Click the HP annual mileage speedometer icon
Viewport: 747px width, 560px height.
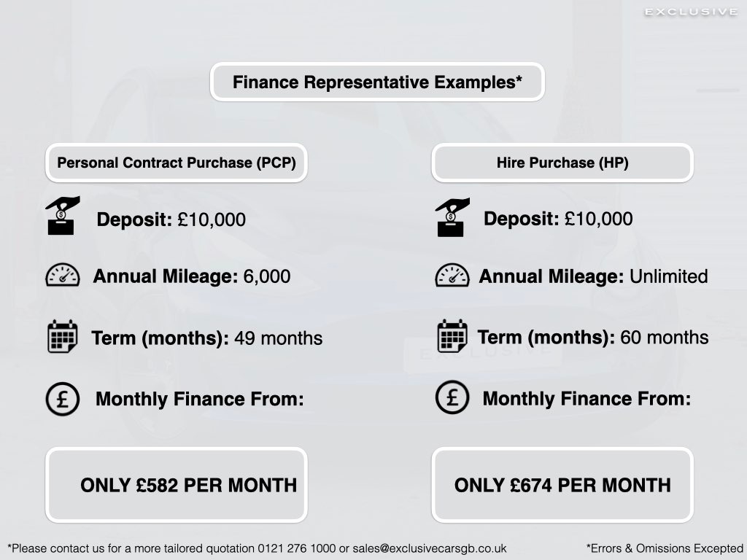(x=452, y=275)
